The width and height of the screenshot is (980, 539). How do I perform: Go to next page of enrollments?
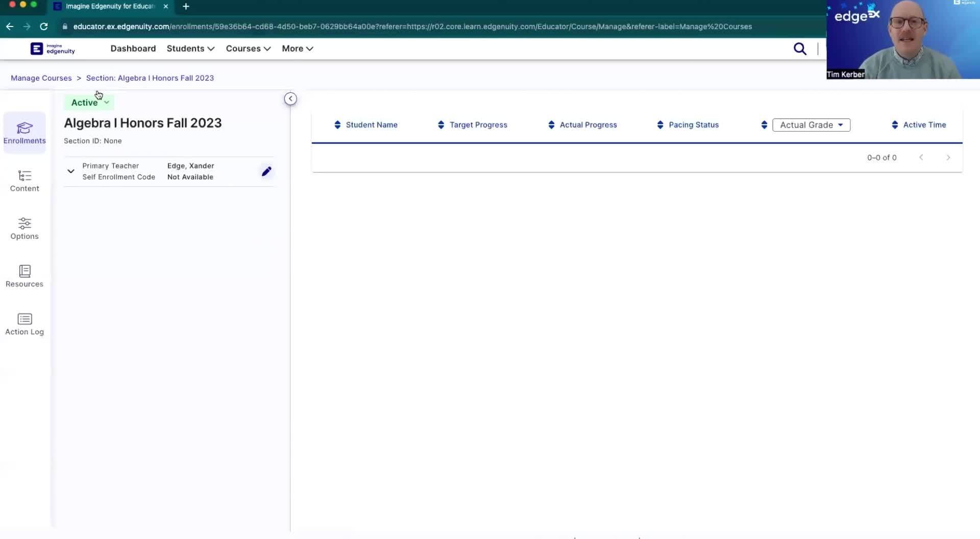[x=948, y=158]
